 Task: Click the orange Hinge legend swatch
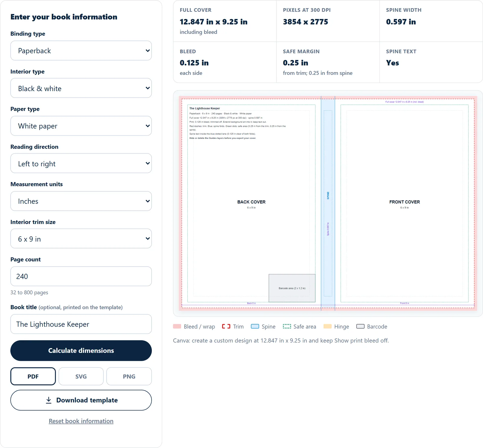[x=328, y=326]
